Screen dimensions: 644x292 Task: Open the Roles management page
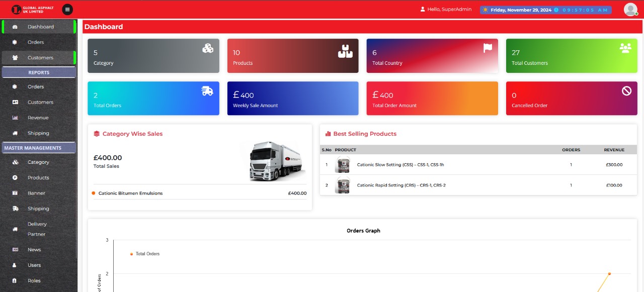[34, 280]
